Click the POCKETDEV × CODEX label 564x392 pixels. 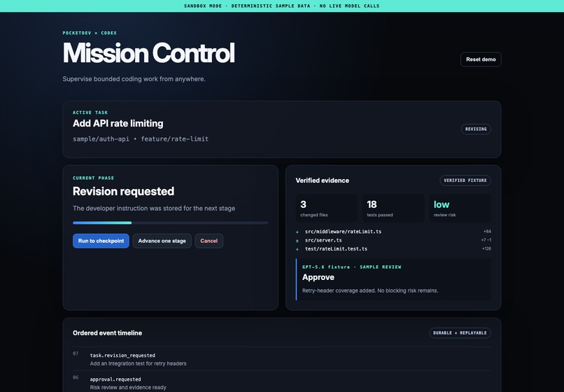tap(90, 33)
